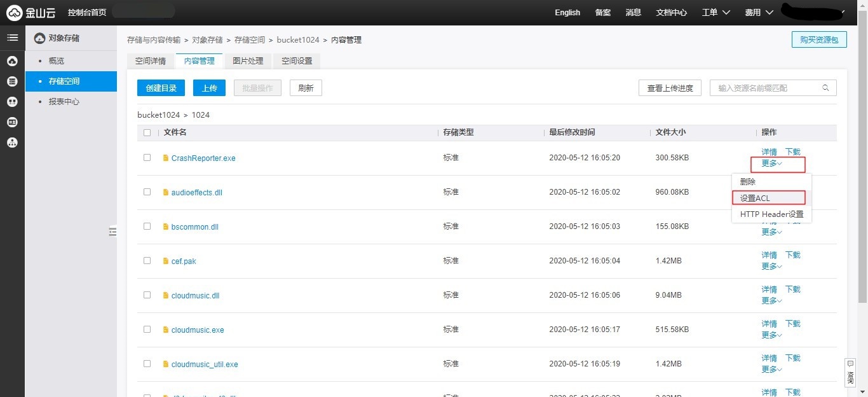Click 查看上传进度 button
The height and width of the screenshot is (397, 868).
coord(670,88)
